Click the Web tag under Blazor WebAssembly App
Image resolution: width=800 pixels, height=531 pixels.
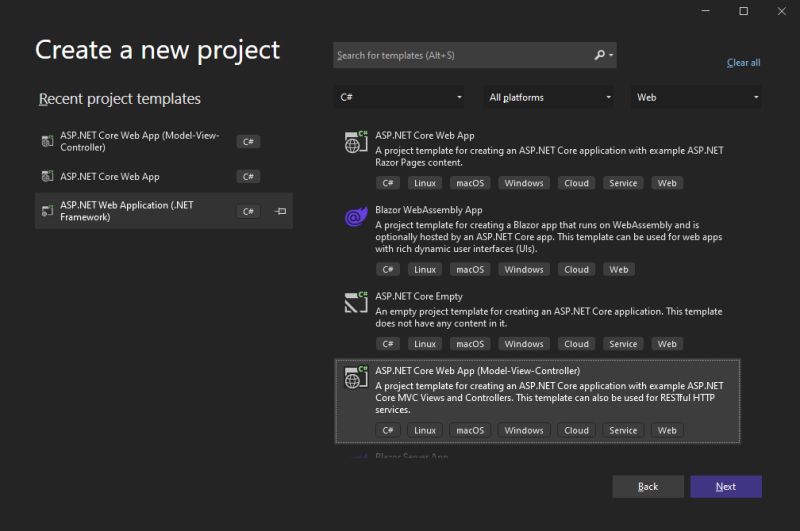pos(619,269)
